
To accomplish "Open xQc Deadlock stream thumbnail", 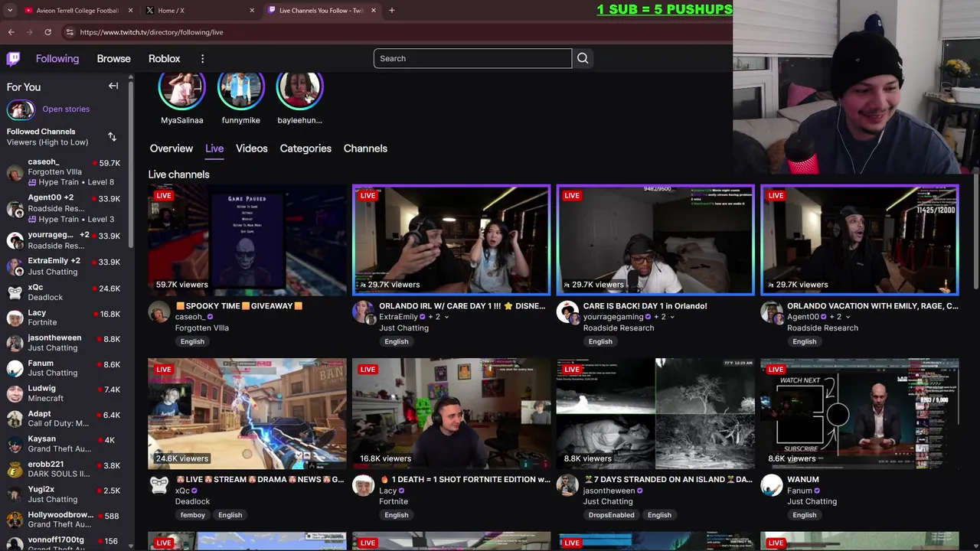I will tap(247, 413).
